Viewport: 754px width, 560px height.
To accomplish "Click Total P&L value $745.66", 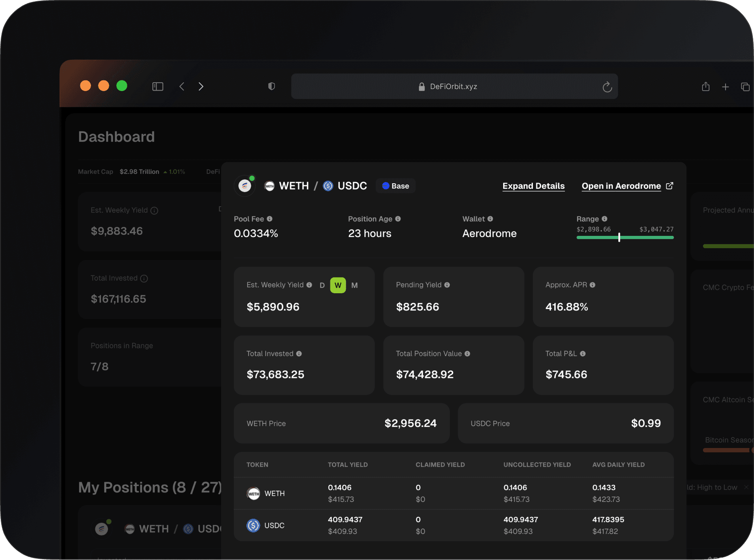I will 566,374.
